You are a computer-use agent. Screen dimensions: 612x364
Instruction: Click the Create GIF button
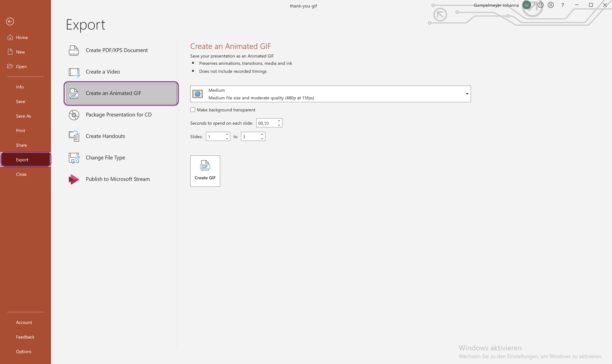[x=205, y=171]
